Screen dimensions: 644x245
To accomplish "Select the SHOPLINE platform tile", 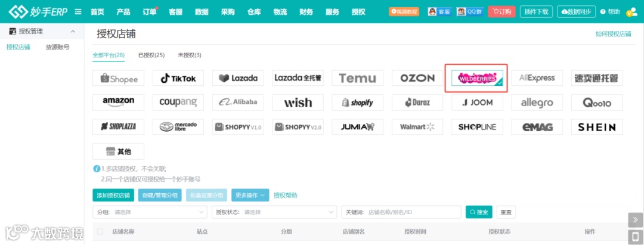I will [x=477, y=127].
